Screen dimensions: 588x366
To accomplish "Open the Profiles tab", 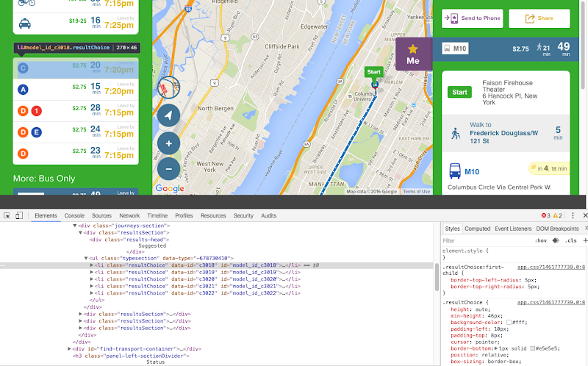I will click(x=184, y=215).
